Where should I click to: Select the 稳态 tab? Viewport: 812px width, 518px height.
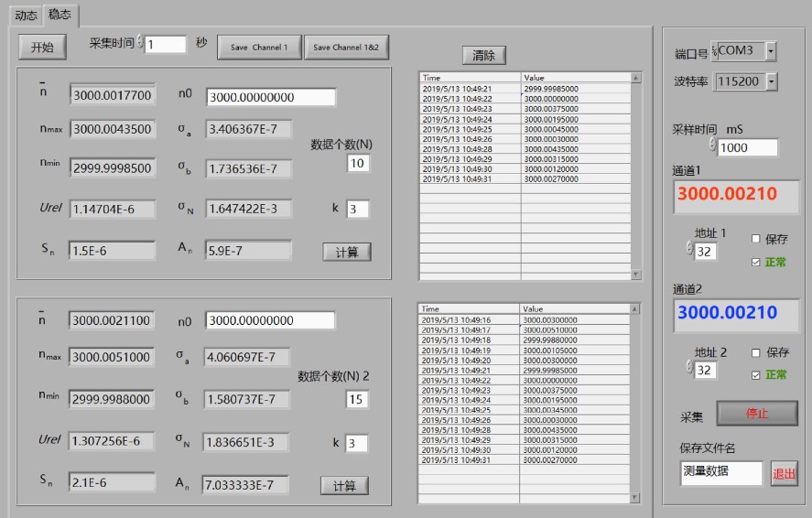click(60, 15)
